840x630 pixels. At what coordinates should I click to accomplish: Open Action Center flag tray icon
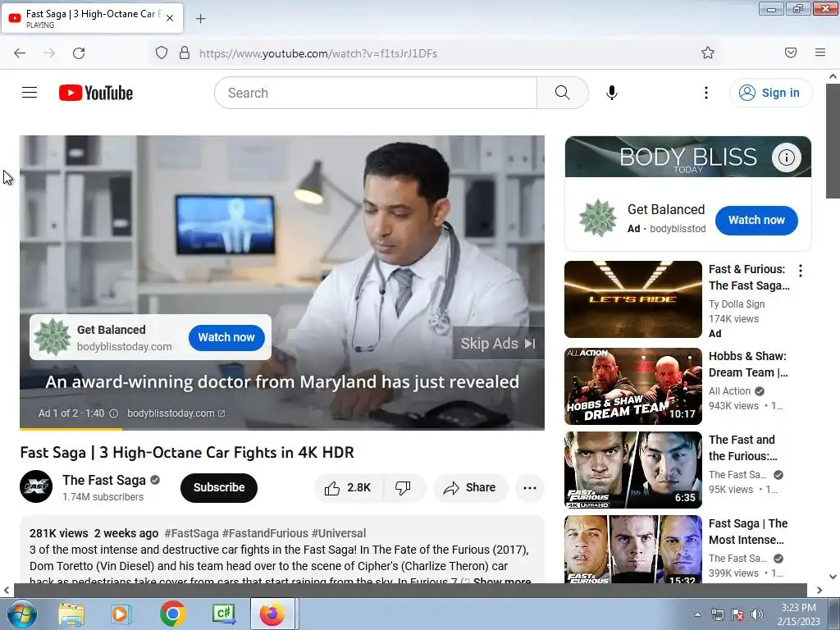737,614
